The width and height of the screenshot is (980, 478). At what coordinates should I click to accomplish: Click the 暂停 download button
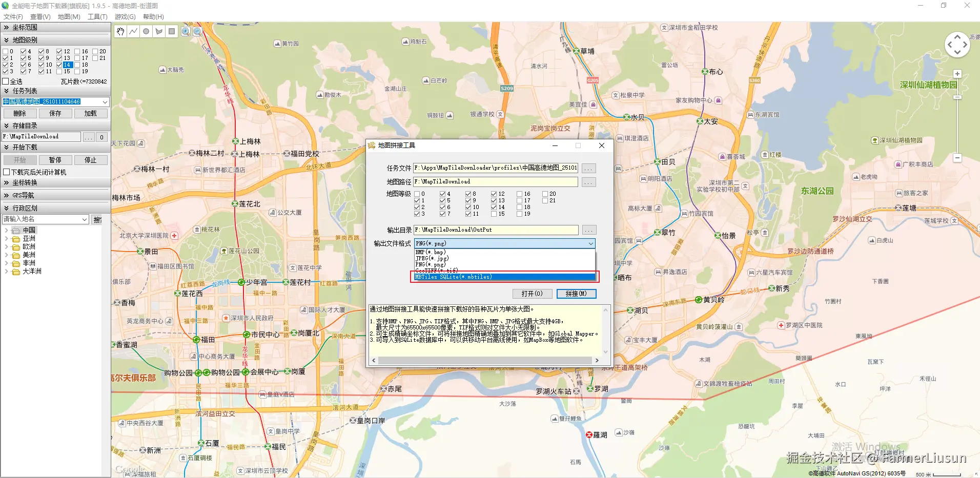(55, 160)
